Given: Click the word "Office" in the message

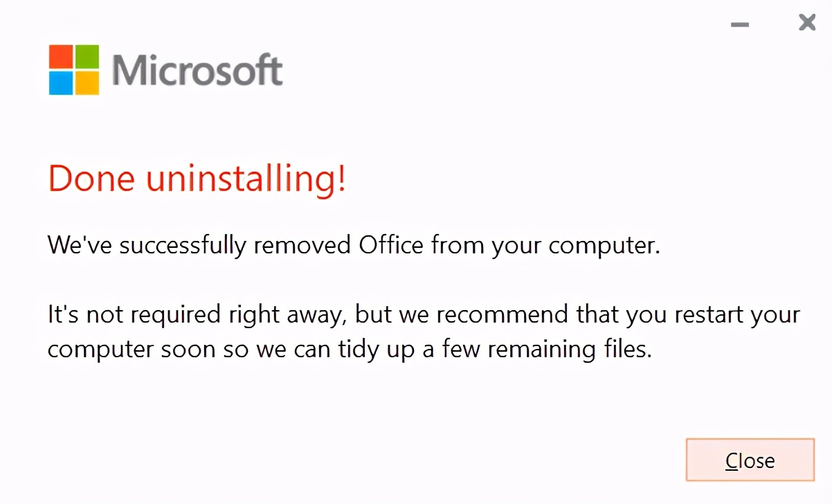Looking at the screenshot, I should click(x=390, y=245).
